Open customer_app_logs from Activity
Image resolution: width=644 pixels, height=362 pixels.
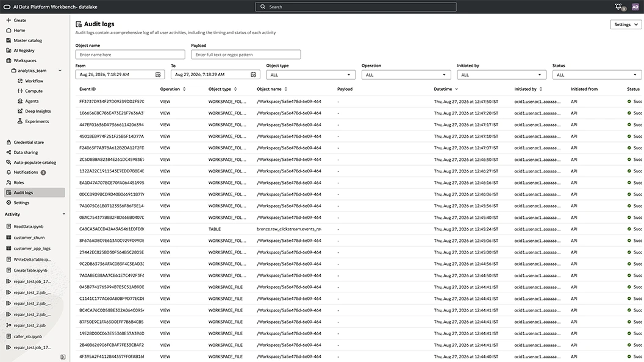(32, 248)
